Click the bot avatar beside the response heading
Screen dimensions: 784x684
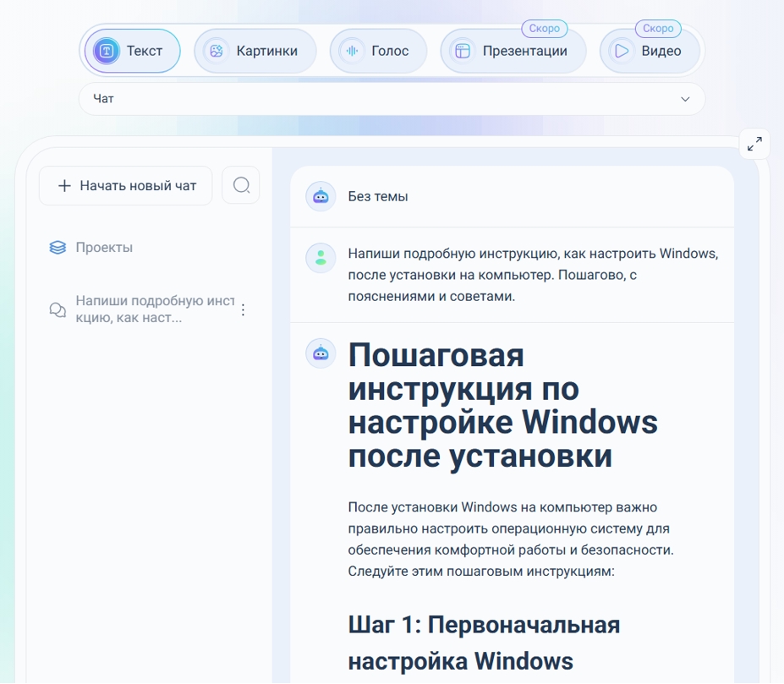tap(321, 353)
